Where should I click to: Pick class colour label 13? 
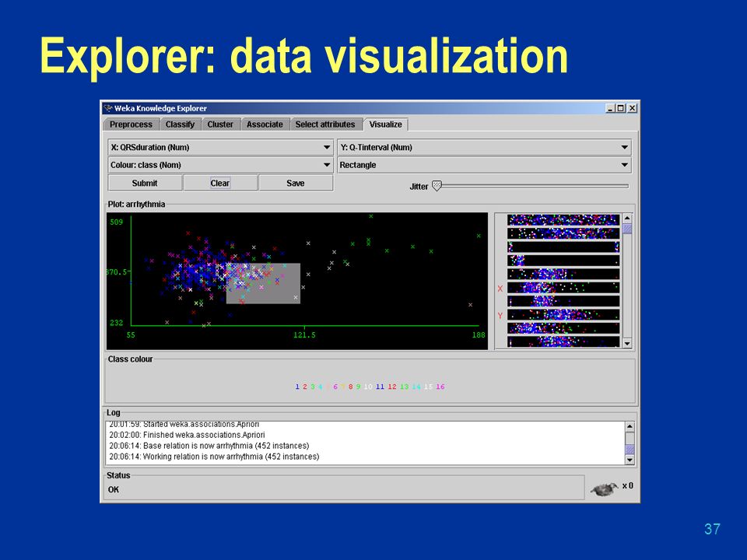coord(405,387)
